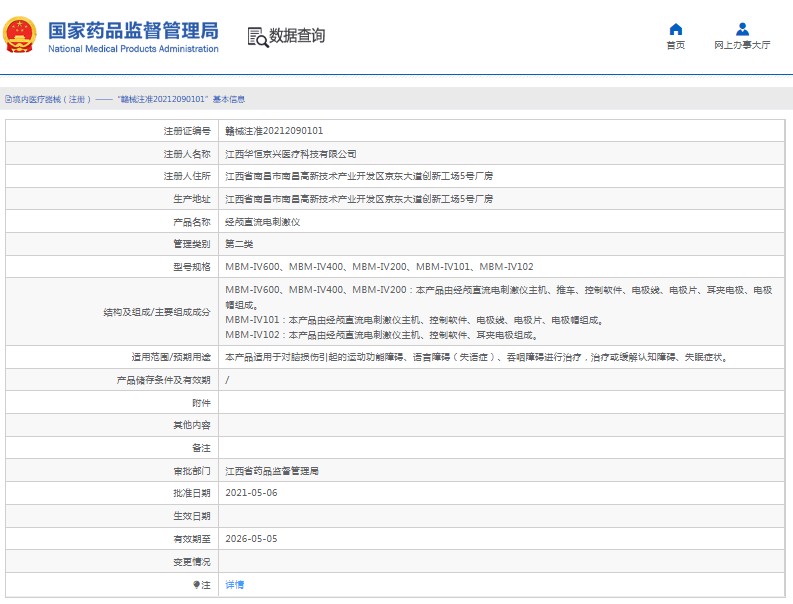
Task: Click the 国家药品监督管理局 title
Action: click(134, 30)
